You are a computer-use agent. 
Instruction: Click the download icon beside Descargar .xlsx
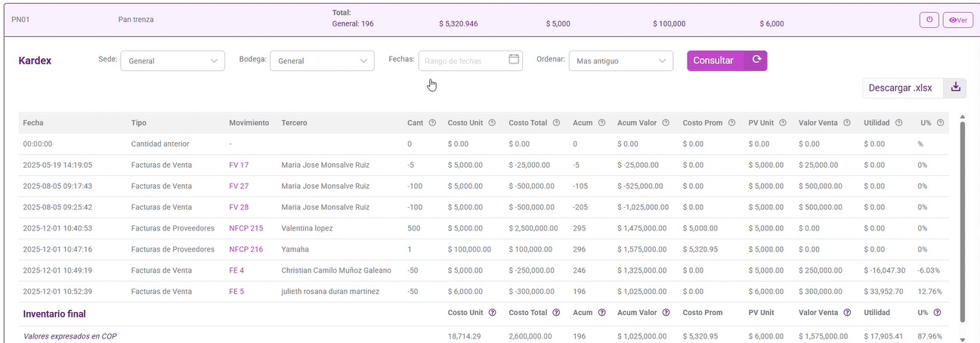(955, 88)
